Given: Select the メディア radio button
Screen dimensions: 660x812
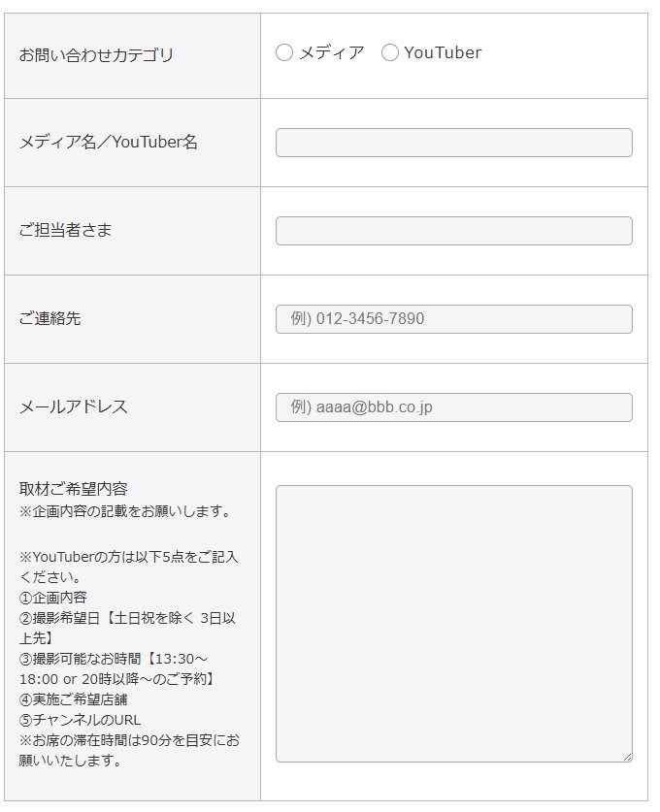Looking at the screenshot, I should 284,52.
